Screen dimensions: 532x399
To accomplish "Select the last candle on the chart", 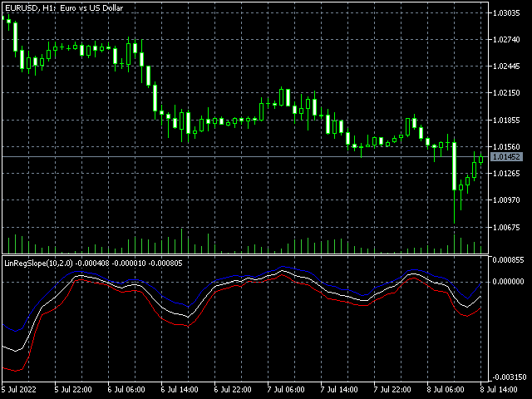I will pyautogui.click(x=480, y=160).
